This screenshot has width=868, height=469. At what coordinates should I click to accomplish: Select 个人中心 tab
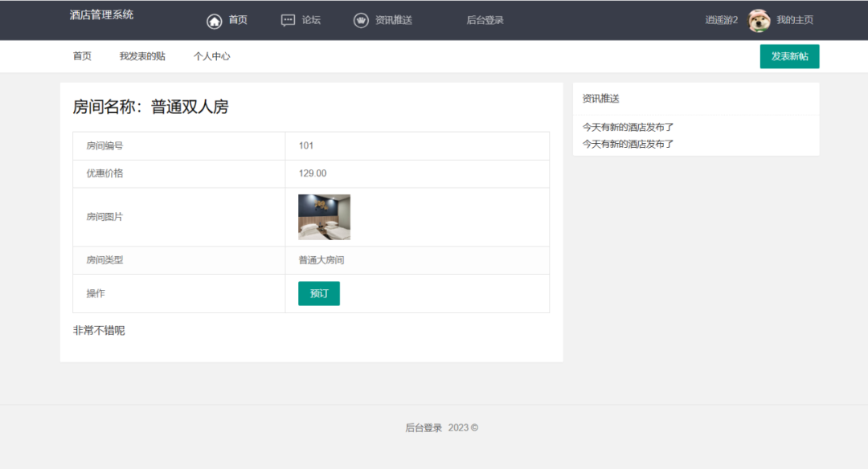click(211, 56)
